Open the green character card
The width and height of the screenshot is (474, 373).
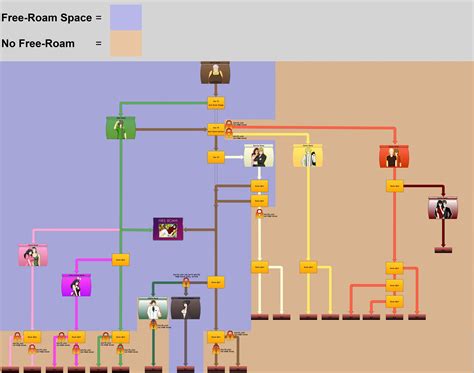121,128
